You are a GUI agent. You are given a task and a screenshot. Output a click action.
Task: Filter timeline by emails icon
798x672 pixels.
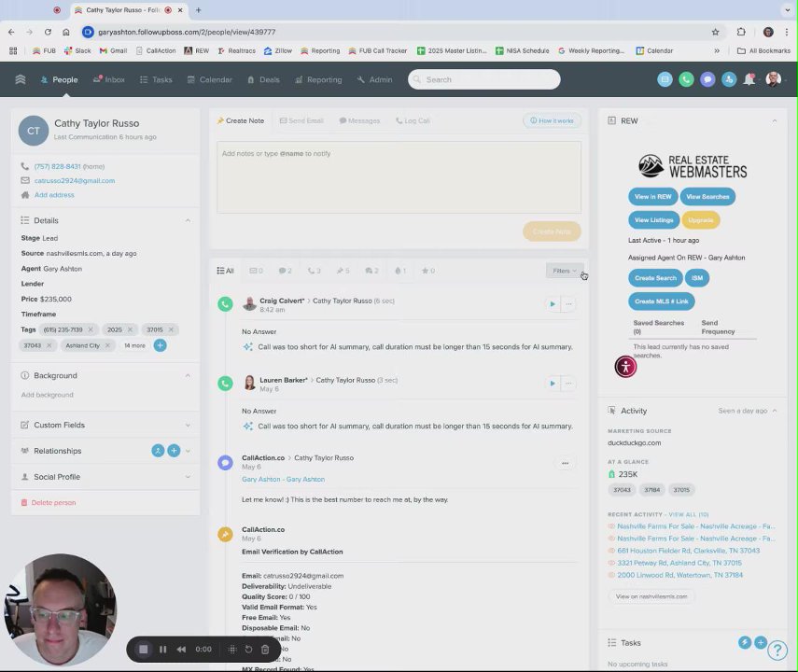256,271
